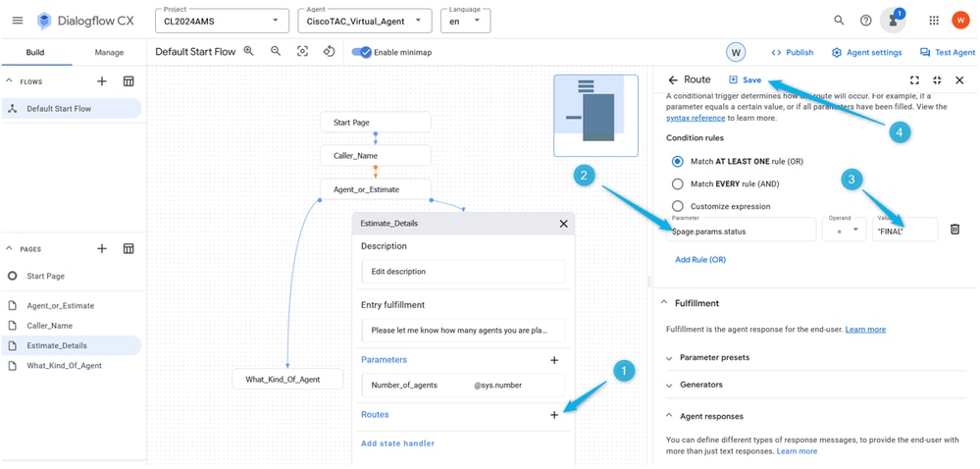Collapse the Fulfillment section

coord(664,303)
